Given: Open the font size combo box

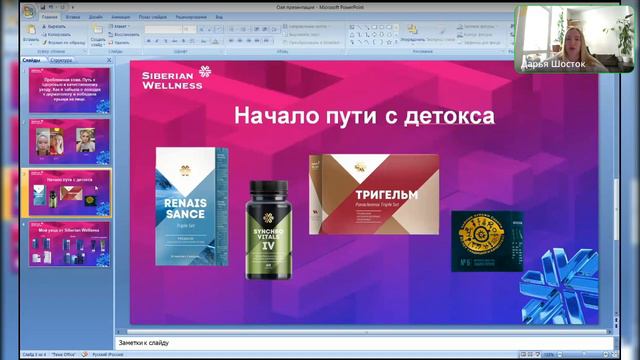Looking at the screenshot, I should coord(189,29).
